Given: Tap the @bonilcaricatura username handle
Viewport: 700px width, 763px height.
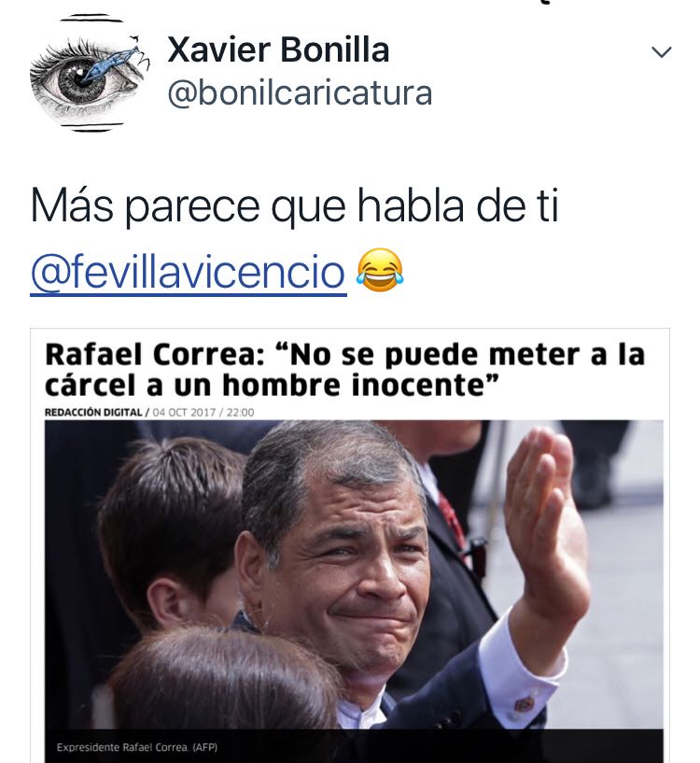Looking at the screenshot, I should 300,93.
